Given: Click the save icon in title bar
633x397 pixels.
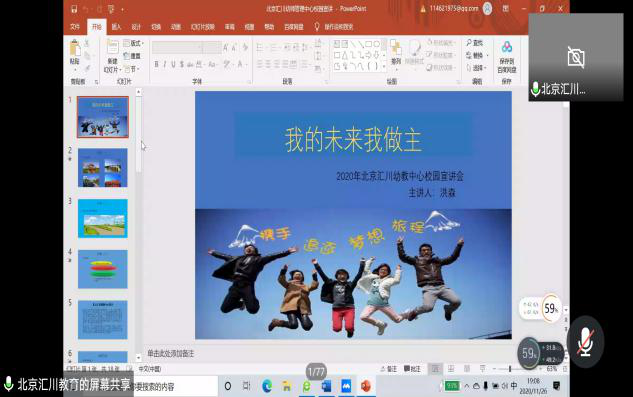Looking at the screenshot, I should coord(74,9).
